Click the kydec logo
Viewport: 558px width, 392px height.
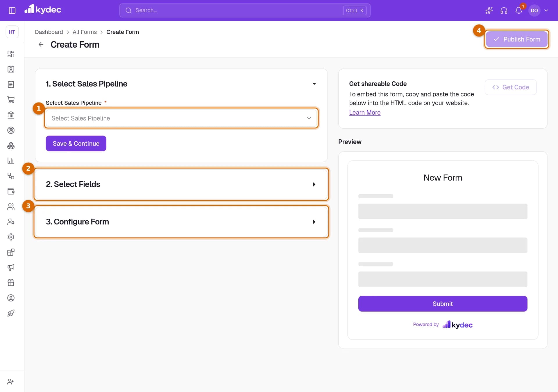coord(43,10)
